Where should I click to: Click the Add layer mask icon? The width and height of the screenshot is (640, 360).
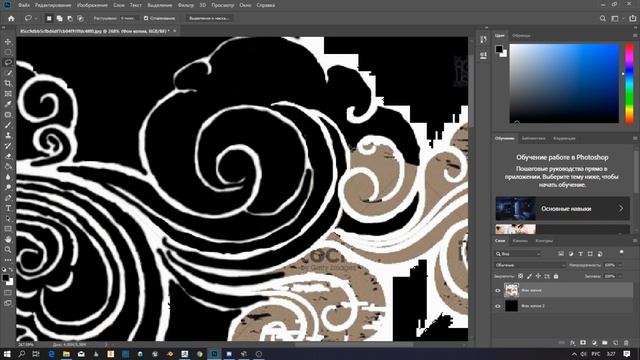[x=583, y=343]
